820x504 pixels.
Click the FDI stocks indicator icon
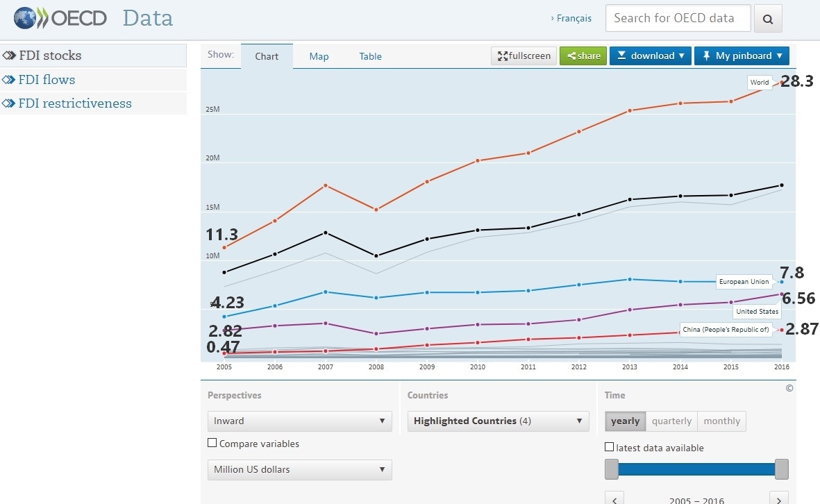pos(9,56)
